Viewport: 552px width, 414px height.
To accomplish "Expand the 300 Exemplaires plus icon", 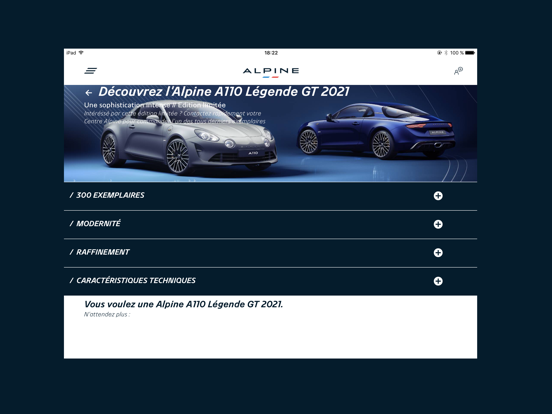I will (438, 196).
